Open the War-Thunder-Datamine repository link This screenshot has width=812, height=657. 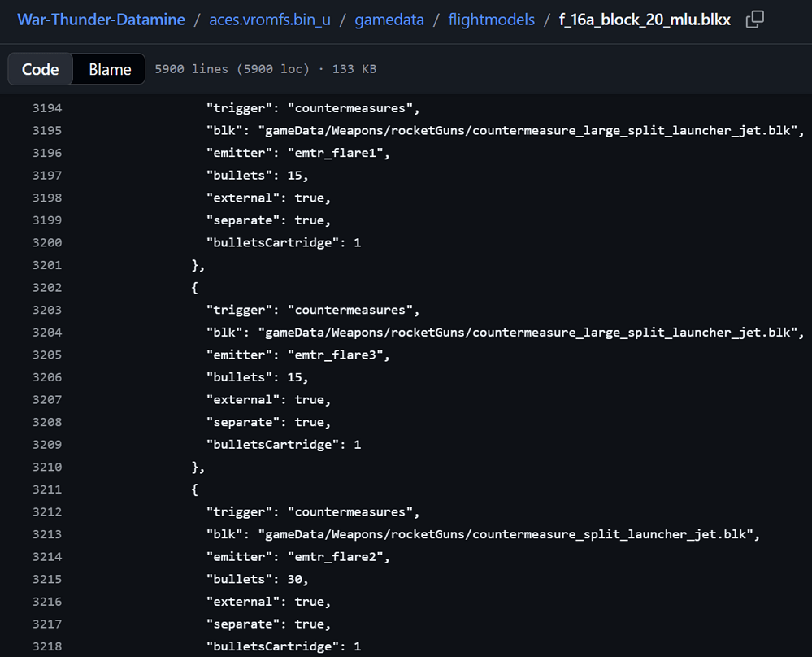pyautogui.click(x=101, y=20)
